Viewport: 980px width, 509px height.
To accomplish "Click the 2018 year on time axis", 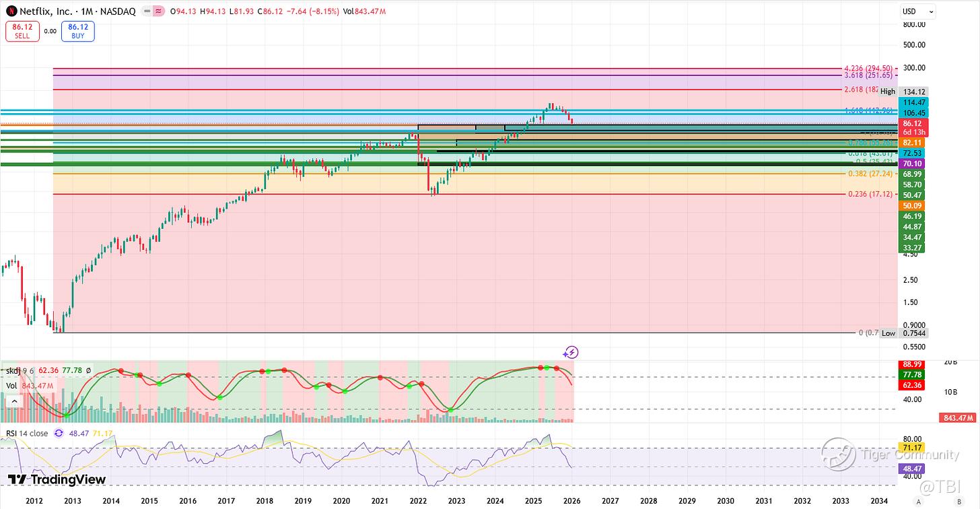I will click(265, 502).
